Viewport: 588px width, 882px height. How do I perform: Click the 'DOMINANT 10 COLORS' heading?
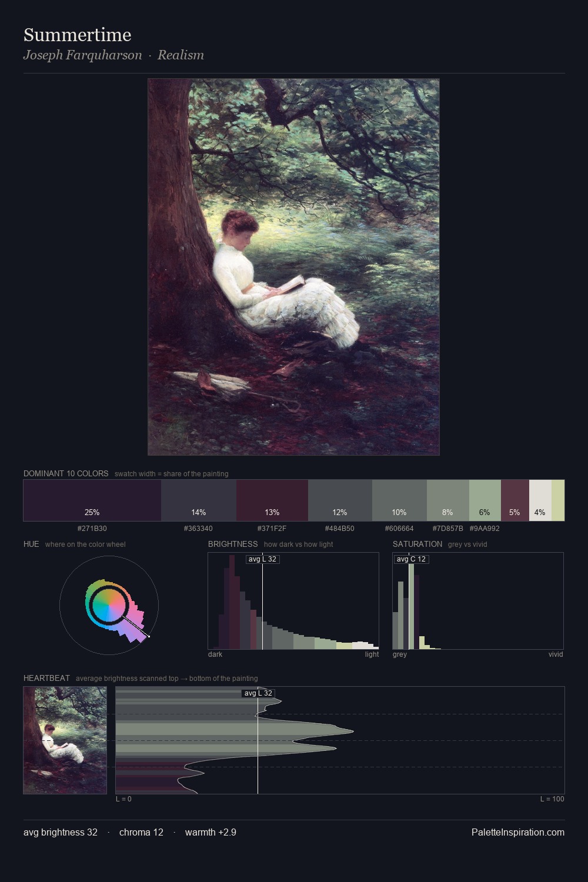(66, 473)
